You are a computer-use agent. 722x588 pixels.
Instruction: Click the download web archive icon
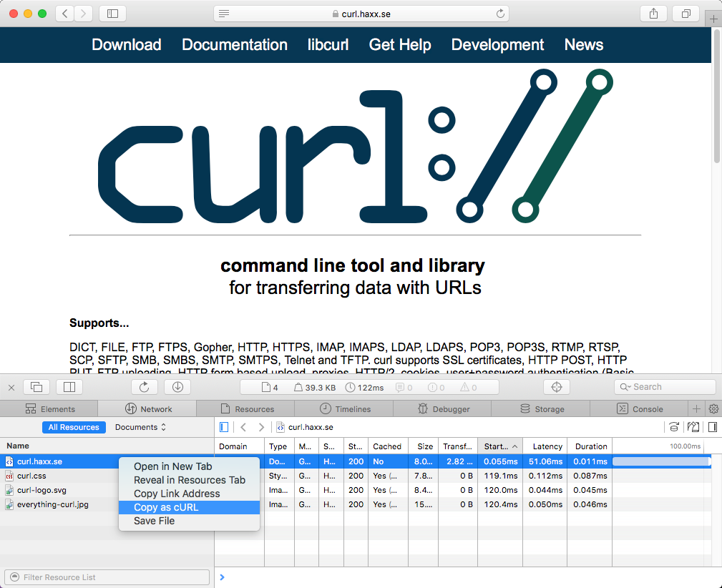coord(177,386)
